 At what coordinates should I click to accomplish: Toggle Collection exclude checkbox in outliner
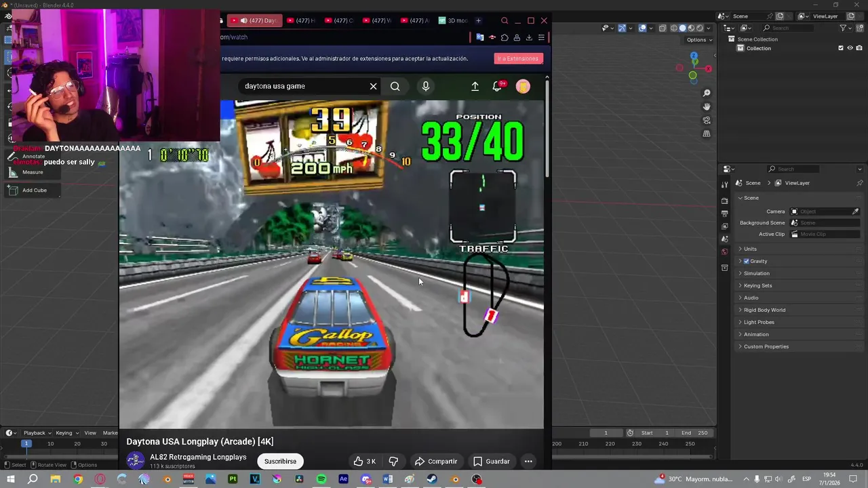tap(841, 48)
